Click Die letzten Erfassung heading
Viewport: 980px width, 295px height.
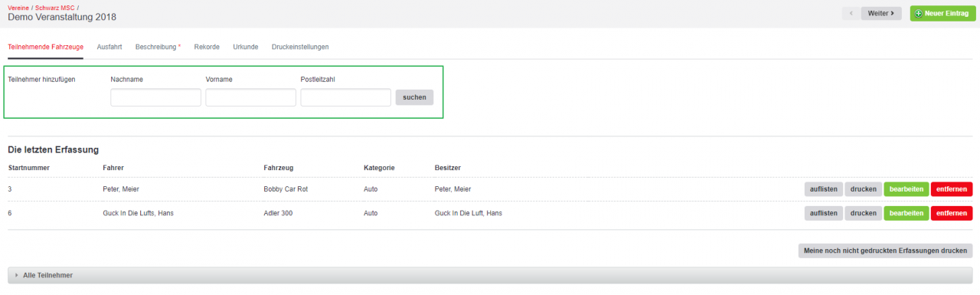[x=53, y=149]
